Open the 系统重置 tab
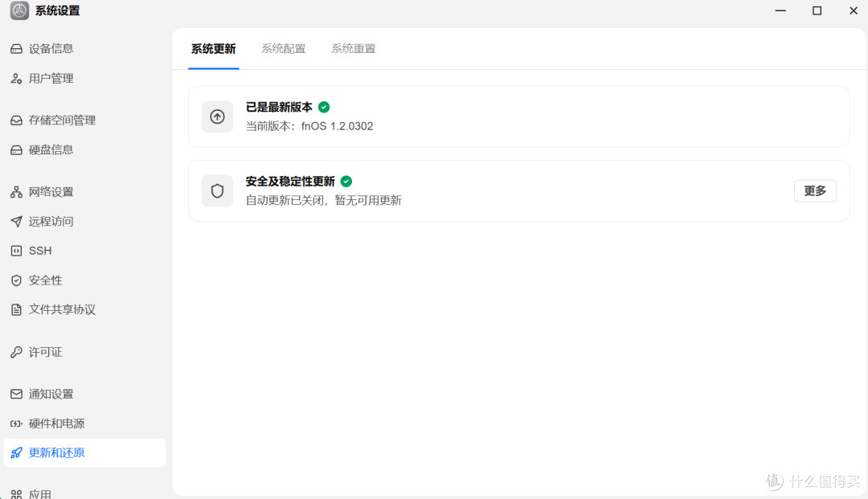 coord(353,49)
